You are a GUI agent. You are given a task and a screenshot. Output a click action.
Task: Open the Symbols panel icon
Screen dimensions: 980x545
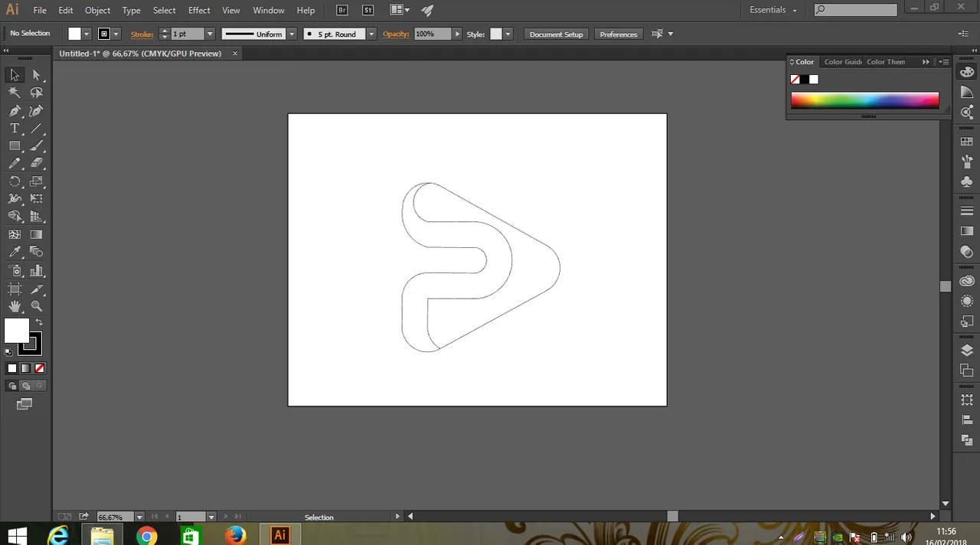click(x=967, y=181)
